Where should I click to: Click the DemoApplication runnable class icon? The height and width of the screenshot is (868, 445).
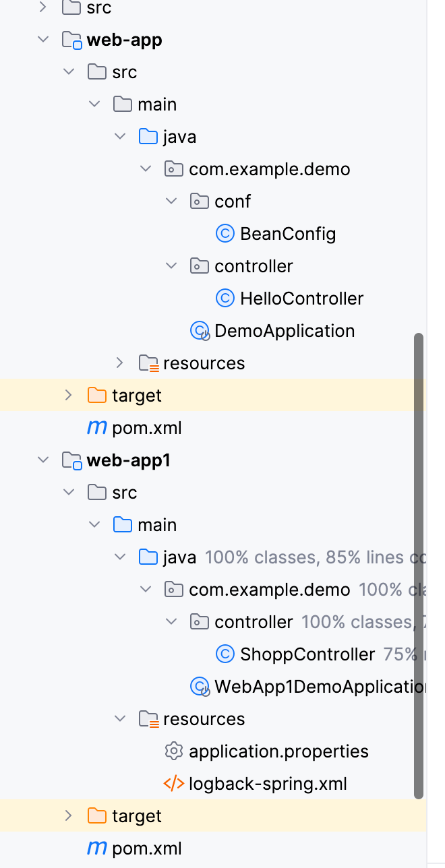click(x=200, y=331)
